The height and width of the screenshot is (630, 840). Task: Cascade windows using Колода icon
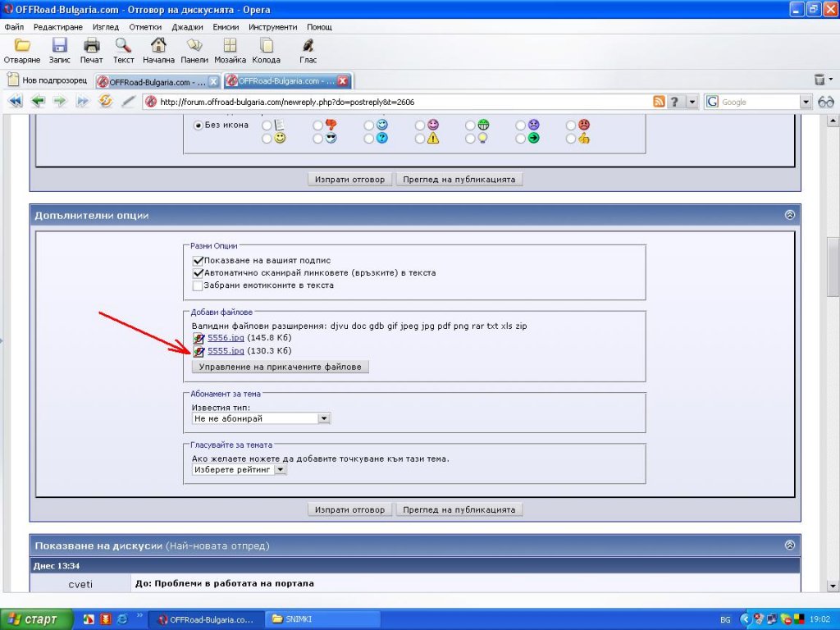[267, 51]
